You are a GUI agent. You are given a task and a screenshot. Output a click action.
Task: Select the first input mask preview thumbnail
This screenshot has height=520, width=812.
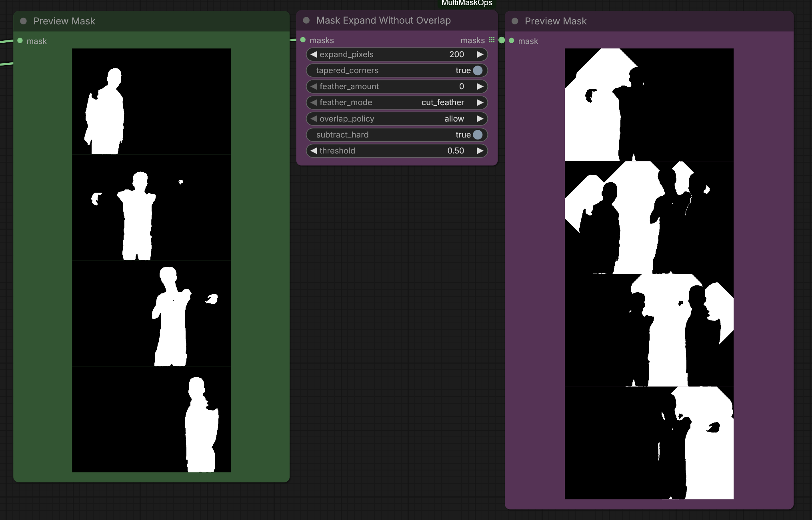point(151,102)
